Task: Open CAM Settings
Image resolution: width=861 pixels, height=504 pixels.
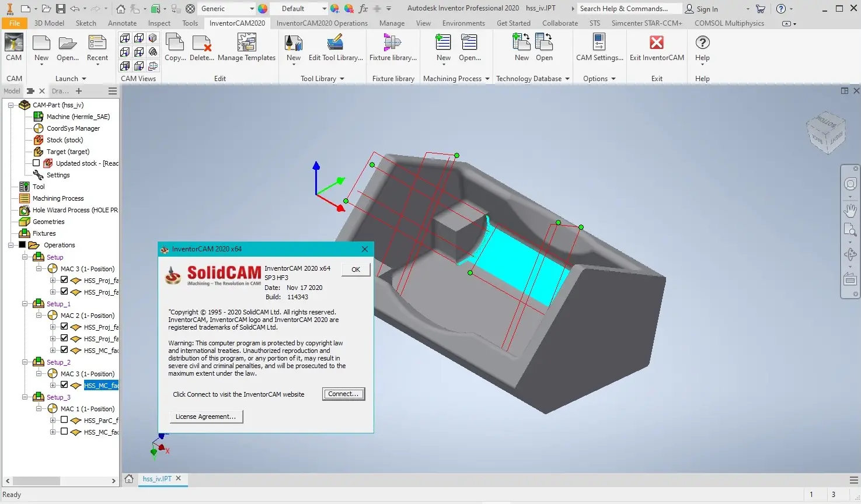Action: point(599,47)
